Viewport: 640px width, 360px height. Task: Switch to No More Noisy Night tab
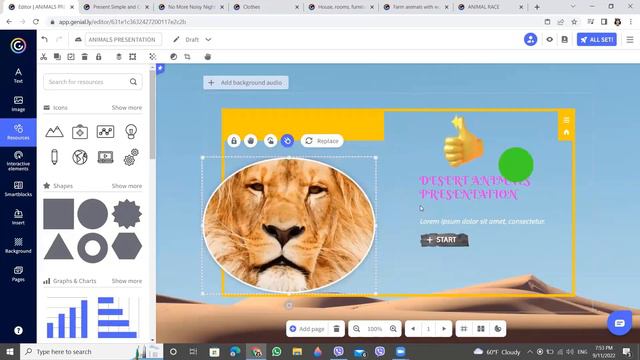[x=191, y=7]
